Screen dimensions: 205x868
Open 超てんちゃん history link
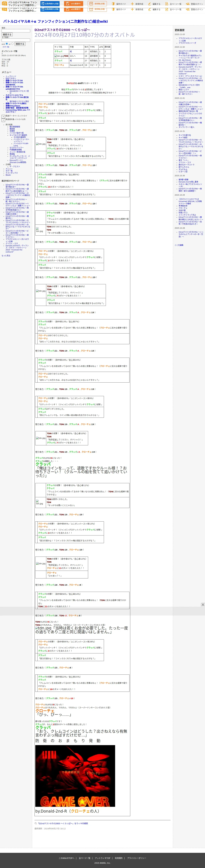click(x=184, y=167)
